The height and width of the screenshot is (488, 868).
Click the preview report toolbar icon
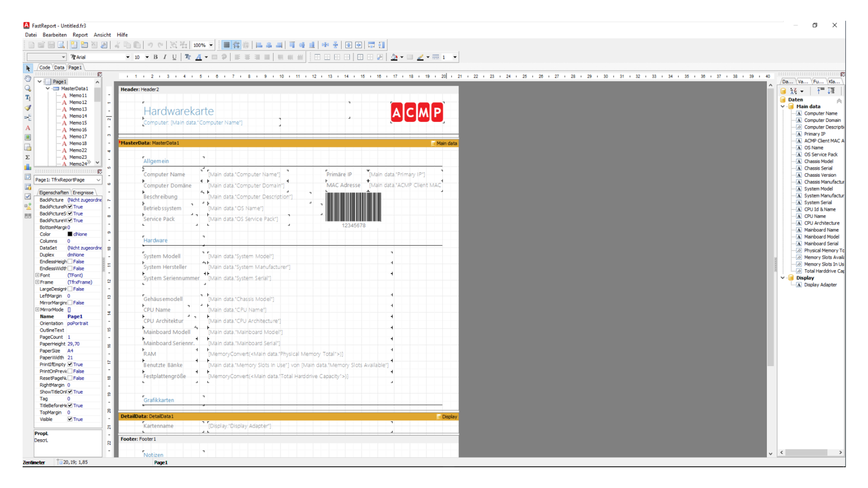tap(61, 45)
